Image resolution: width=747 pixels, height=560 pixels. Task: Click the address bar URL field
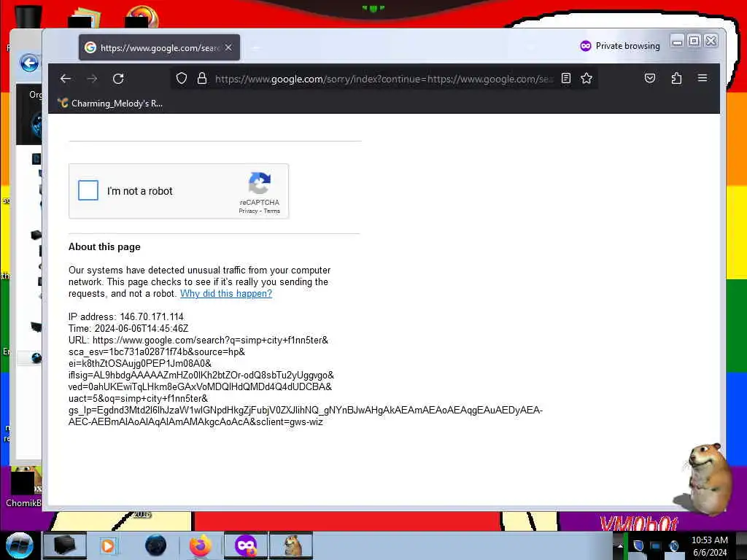[384, 79]
